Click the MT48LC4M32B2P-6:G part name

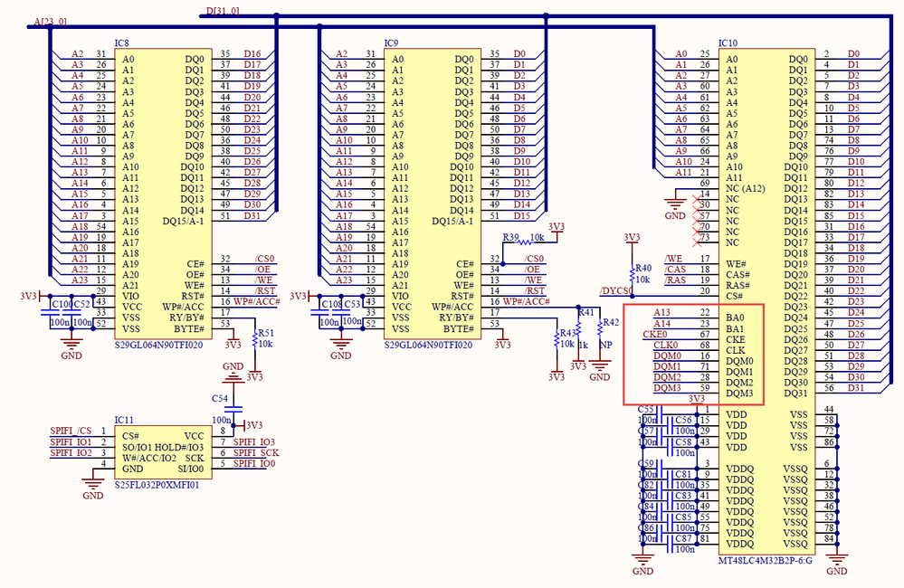765,560
